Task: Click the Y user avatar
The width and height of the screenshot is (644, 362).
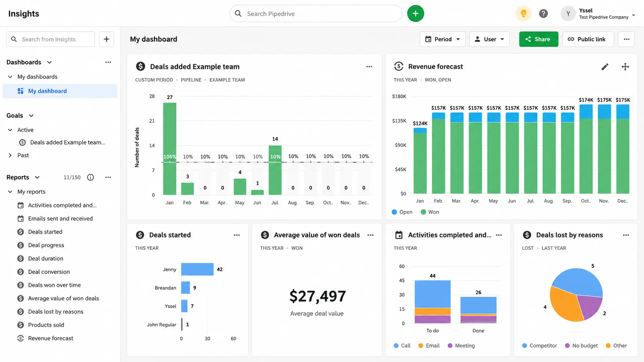Action: coord(568,13)
